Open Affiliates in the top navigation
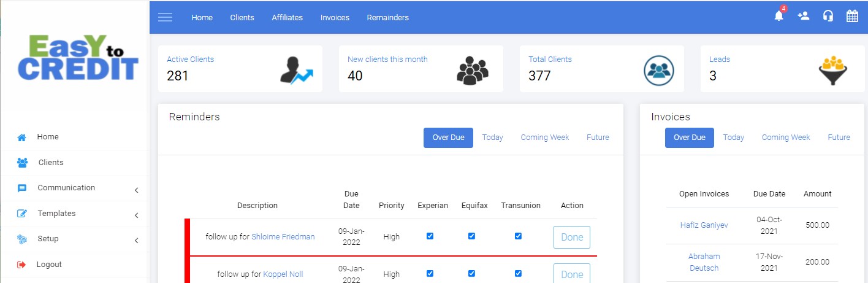Viewport: 868px width, 283px height. point(287,17)
